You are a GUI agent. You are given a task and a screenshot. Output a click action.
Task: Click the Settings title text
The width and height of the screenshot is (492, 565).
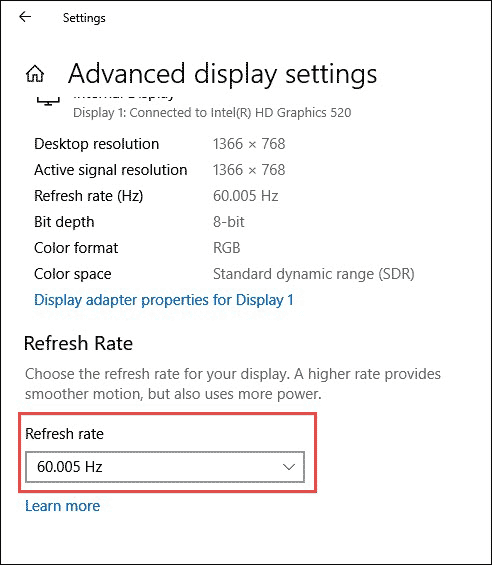[84, 18]
